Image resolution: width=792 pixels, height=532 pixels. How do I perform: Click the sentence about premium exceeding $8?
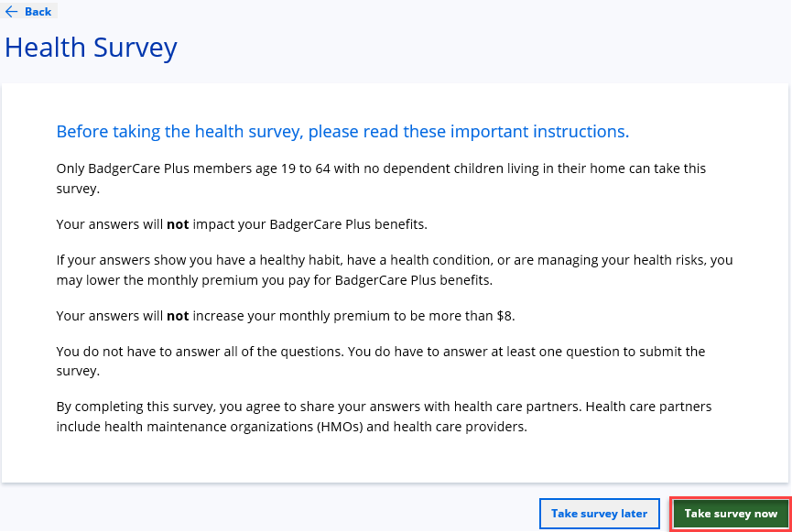(286, 316)
